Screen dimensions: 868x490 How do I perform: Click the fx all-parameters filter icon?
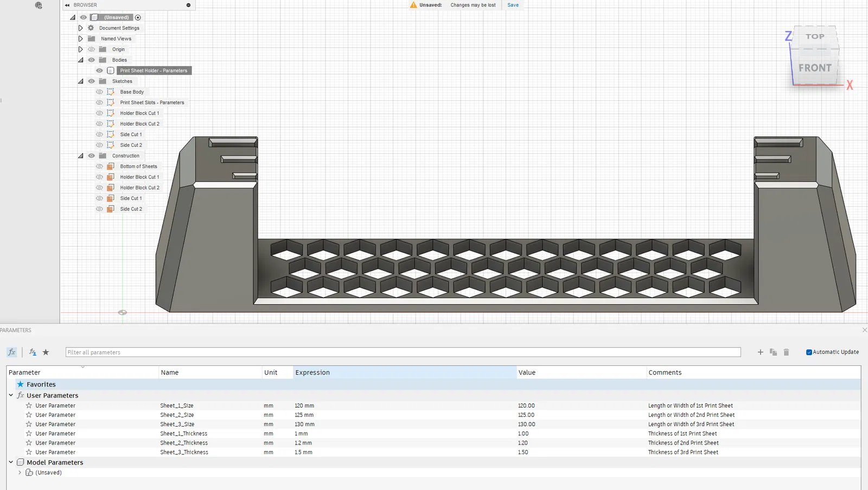[11, 352]
